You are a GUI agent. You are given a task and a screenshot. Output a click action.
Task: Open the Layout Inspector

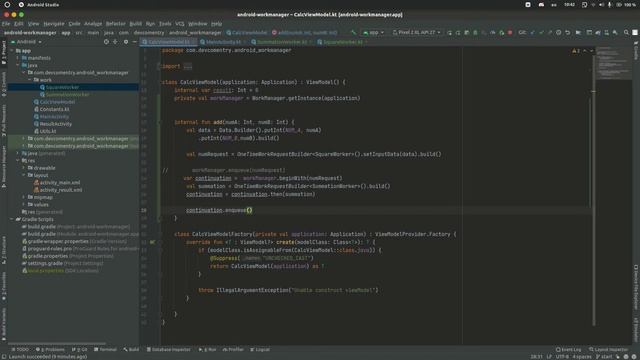point(609,349)
